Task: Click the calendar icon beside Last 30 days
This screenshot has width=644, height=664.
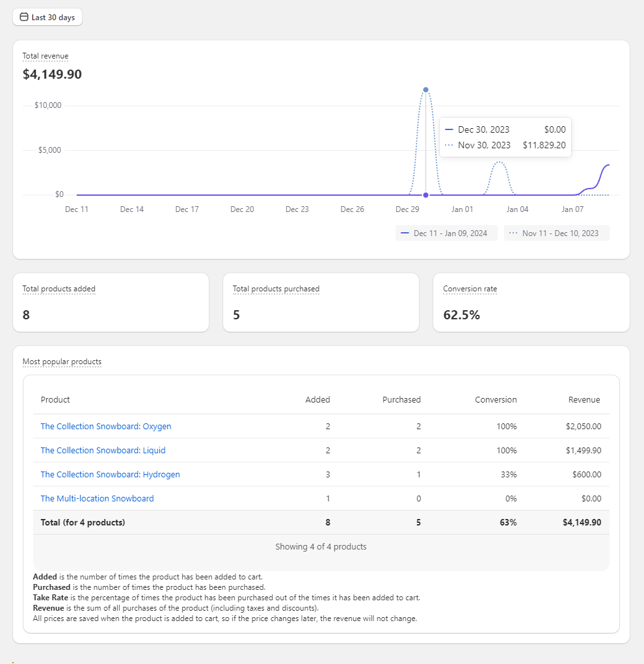Action: coord(24,17)
